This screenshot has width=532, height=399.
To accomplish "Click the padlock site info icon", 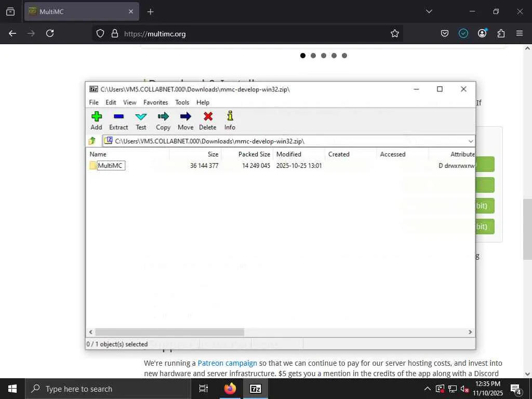I will tap(115, 34).
